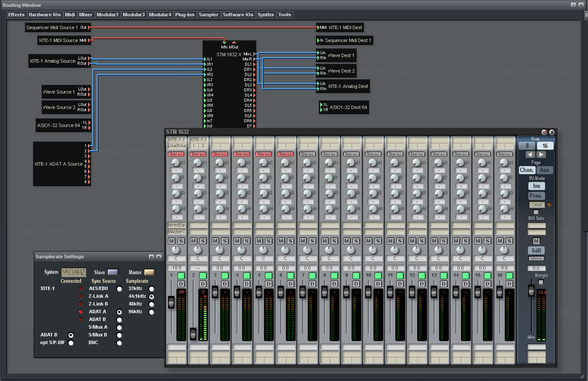Mute mixer channel 1
Image resolution: width=588 pixels, height=381 pixels.
(172, 241)
